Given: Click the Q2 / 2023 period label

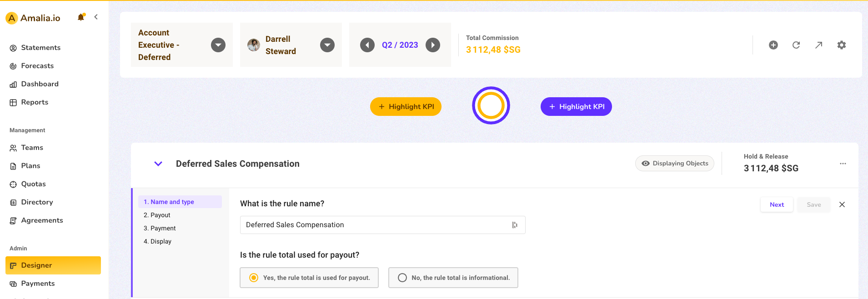Looking at the screenshot, I should [400, 45].
